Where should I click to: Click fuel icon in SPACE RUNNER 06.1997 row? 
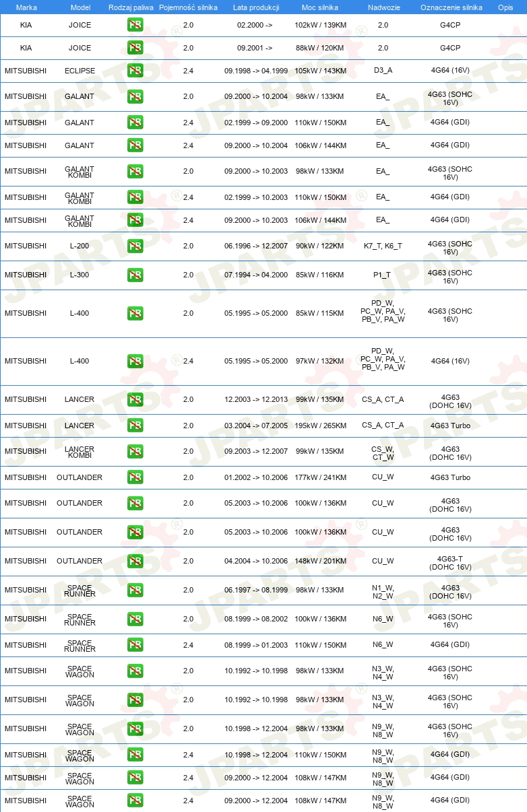point(135,590)
